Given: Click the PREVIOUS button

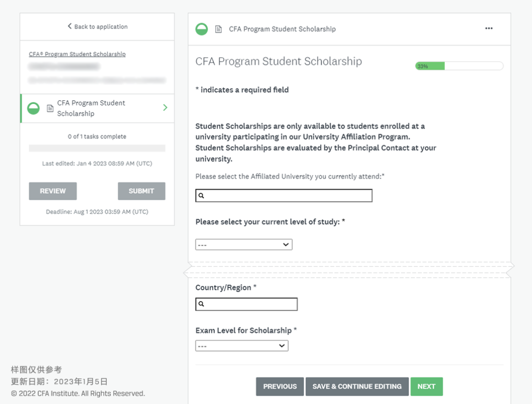Looking at the screenshot, I should [280, 386].
